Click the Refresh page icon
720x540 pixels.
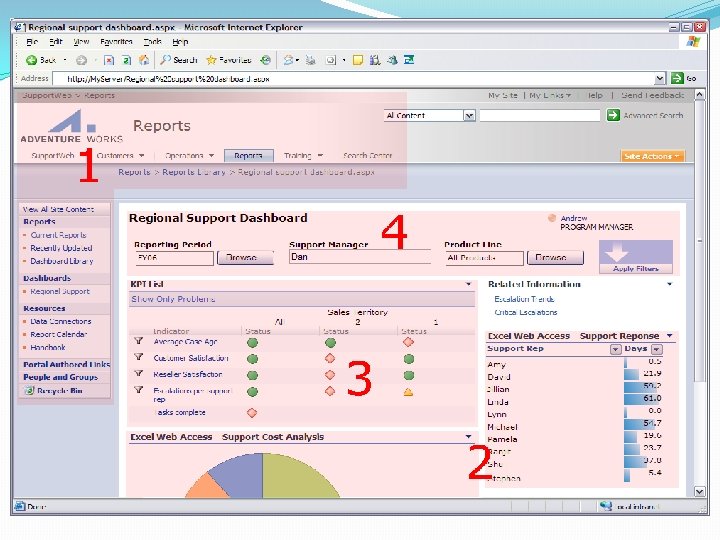click(x=127, y=60)
